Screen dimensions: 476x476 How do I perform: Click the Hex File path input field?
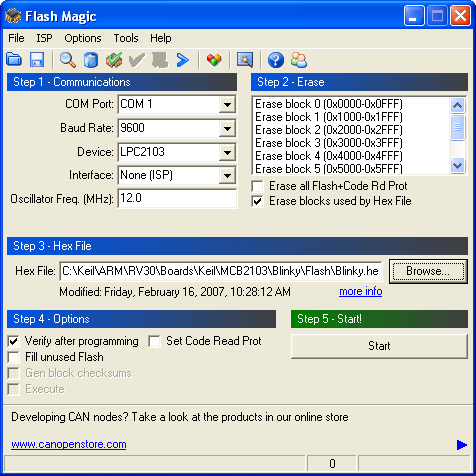point(221,271)
